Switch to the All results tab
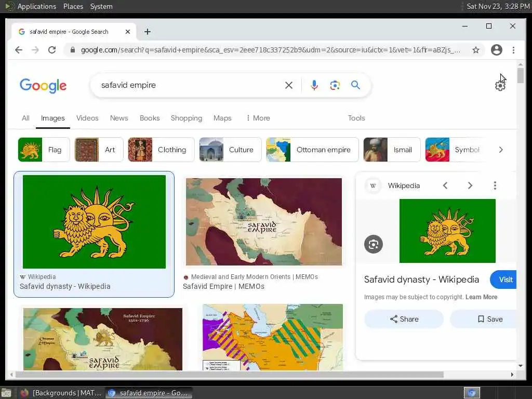Image resolution: width=532 pixels, height=399 pixels. click(x=25, y=118)
